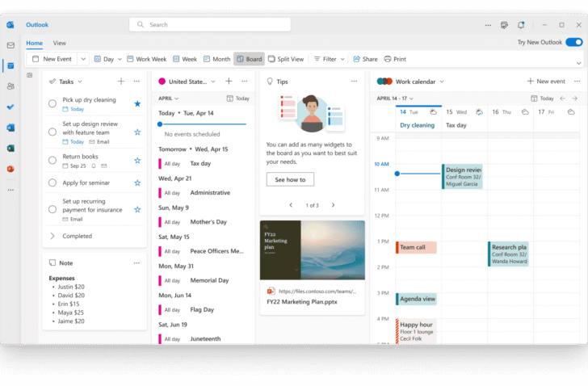The image size is (588, 386).
Task: Open title bar more options ellipsis
Action: tap(488, 25)
